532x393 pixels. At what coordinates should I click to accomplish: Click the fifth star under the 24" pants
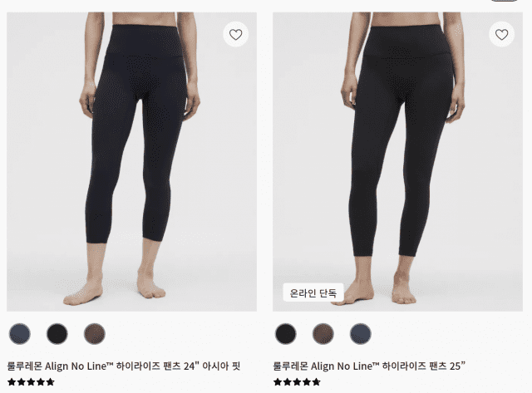[50, 382]
